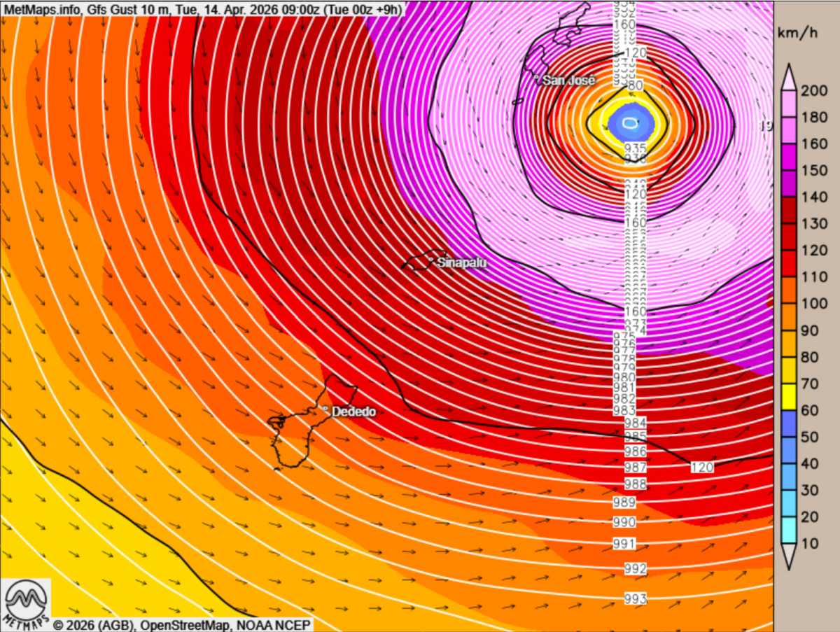Select the Sinapalu location label
This screenshot has width=840, height=632.
(x=460, y=263)
